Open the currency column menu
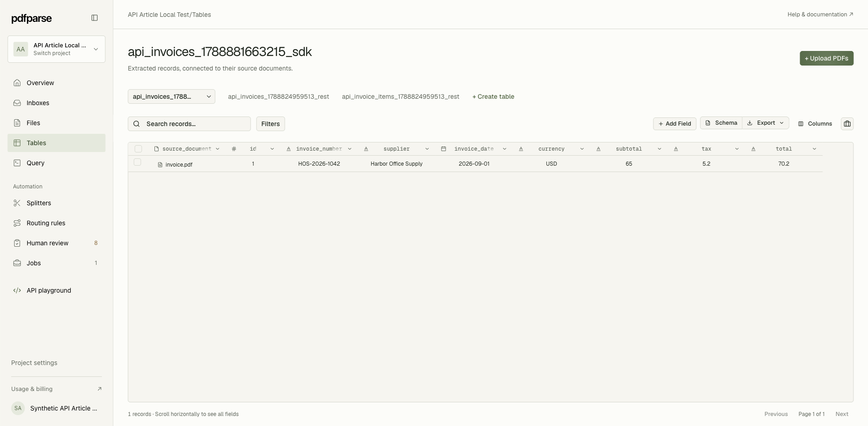Image resolution: width=868 pixels, height=426 pixels. point(582,149)
